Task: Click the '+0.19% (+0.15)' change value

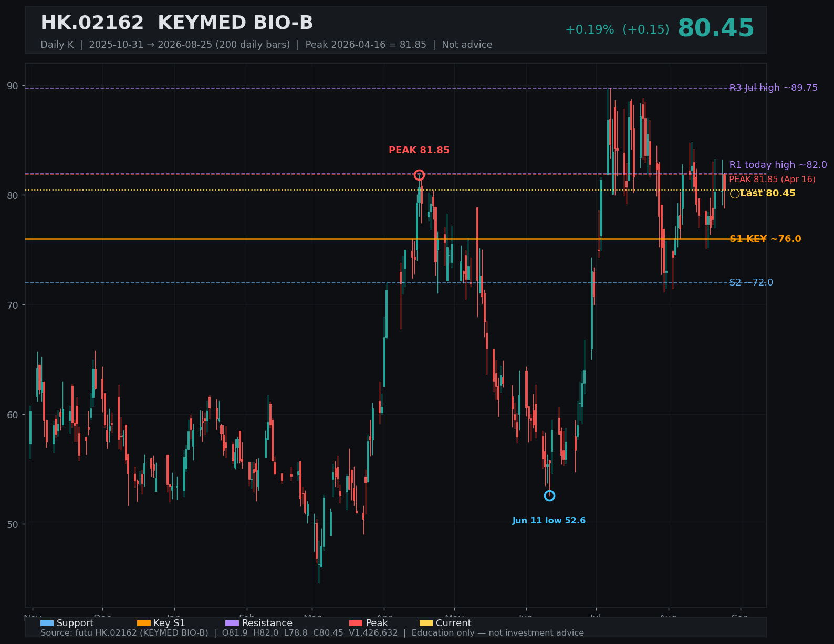Action: pos(617,30)
